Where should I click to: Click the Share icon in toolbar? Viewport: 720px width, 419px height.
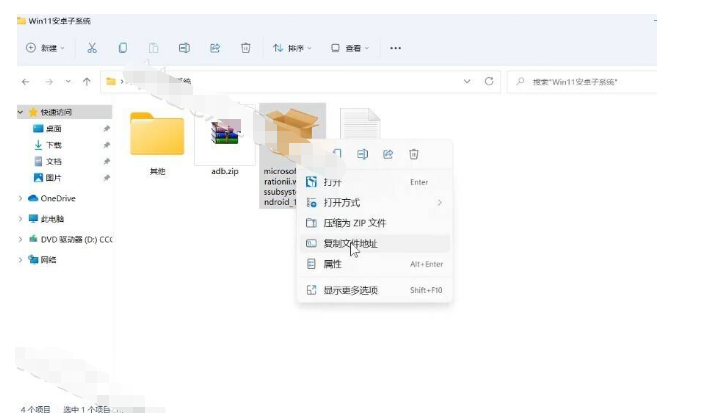click(x=215, y=48)
